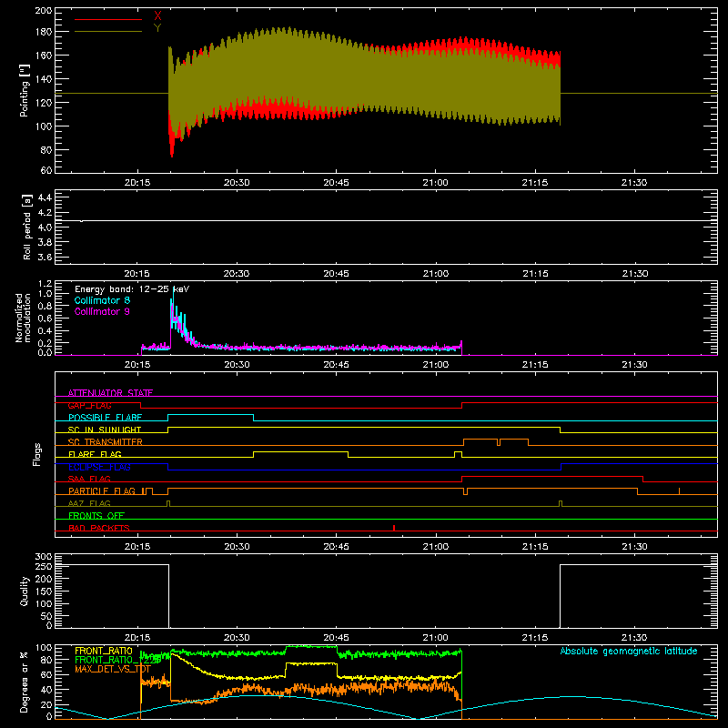Image resolution: width=728 pixels, height=728 pixels.
Task: Click the 'Quality' axis title
Action: pos(25,591)
